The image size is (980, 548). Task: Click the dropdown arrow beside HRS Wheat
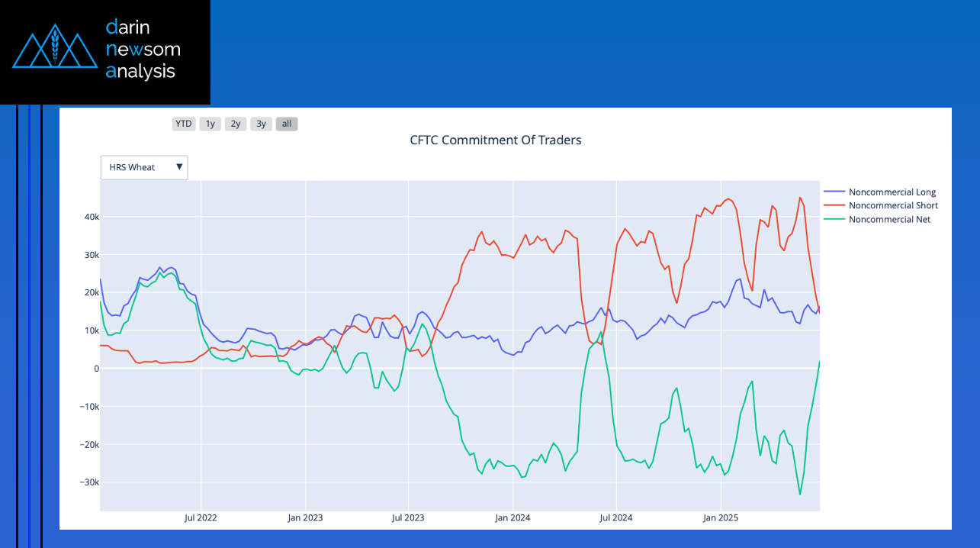point(179,167)
